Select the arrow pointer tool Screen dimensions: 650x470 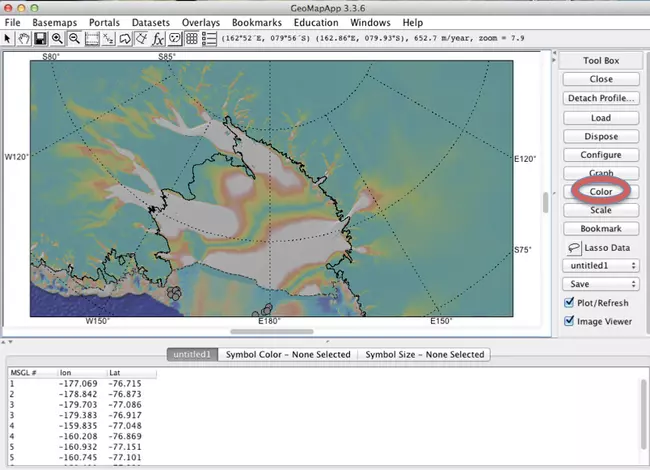pyautogui.click(x=8, y=38)
